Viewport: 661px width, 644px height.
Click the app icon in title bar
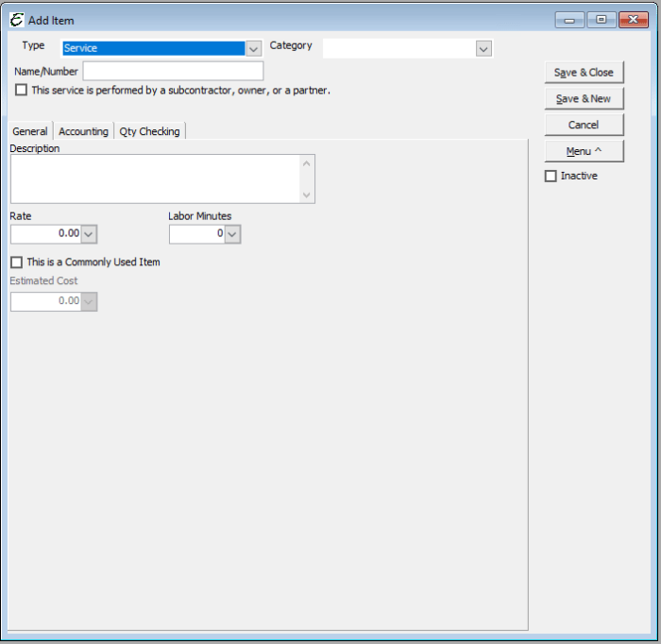[x=16, y=20]
